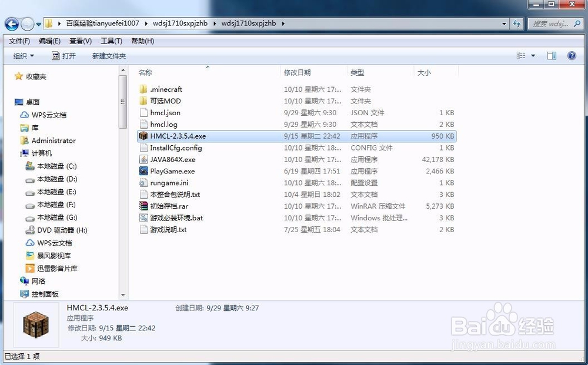
Task: Open the 编辑(E) menu
Action: click(x=49, y=41)
